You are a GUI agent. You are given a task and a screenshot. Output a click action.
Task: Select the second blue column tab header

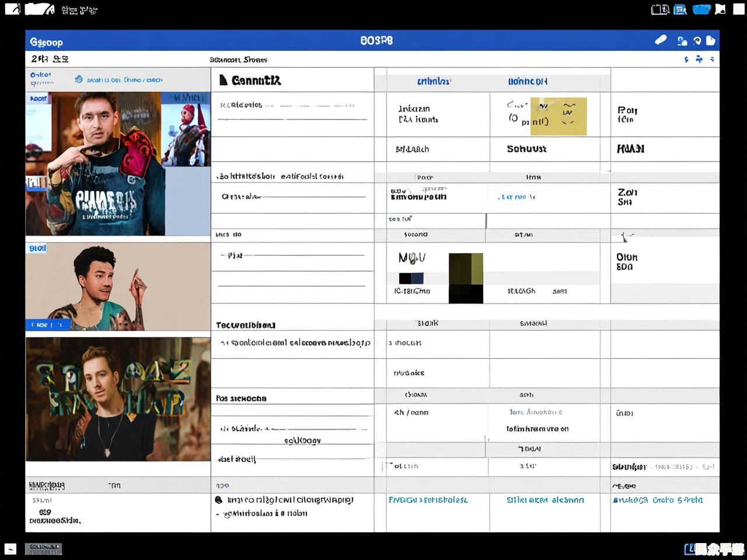coord(527,82)
